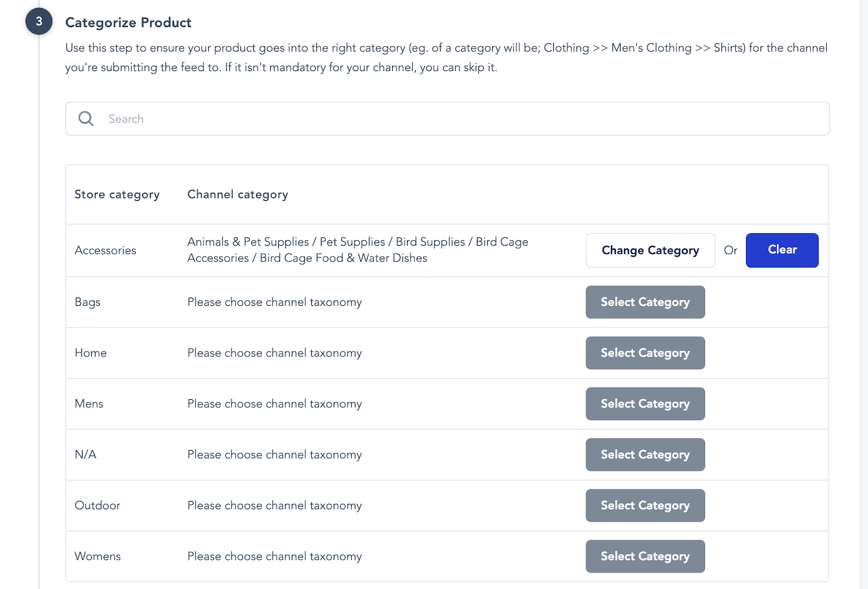Click the Channel category column header

[x=238, y=195]
